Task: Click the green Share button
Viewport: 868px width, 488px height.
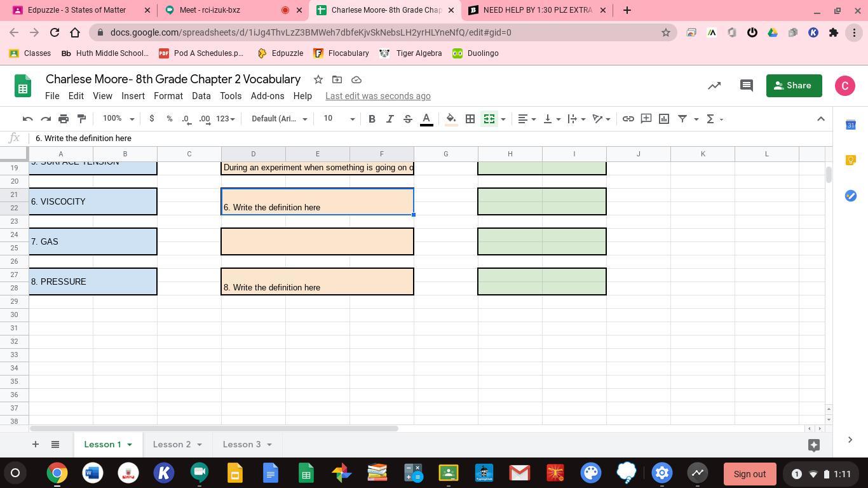Action: tap(794, 86)
